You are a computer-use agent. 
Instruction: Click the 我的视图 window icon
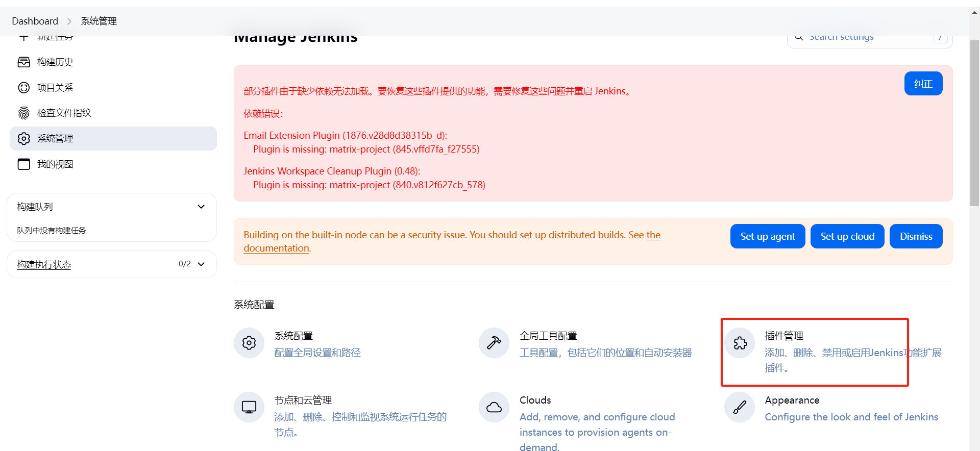24,164
